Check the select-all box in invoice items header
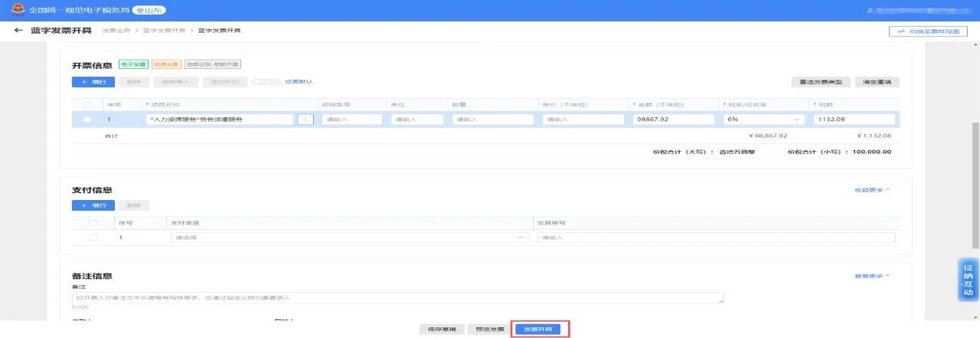 [87, 104]
